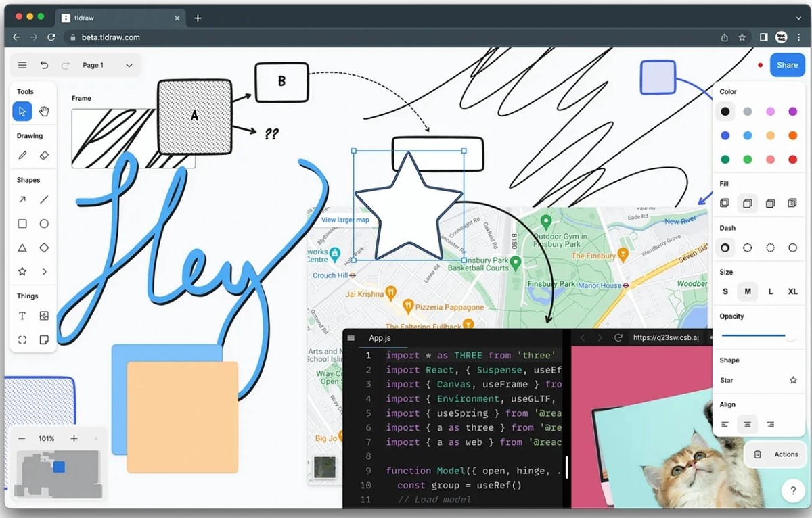Image resolution: width=812 pixels, height=518 pixels.
Task: Pick the Diamond shape tool
Action: pos(44,248)
